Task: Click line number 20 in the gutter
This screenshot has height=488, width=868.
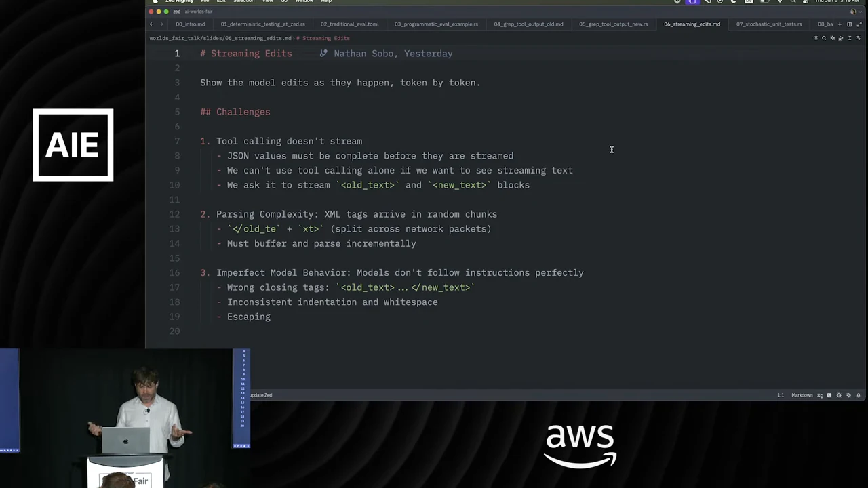Action: 174,331
